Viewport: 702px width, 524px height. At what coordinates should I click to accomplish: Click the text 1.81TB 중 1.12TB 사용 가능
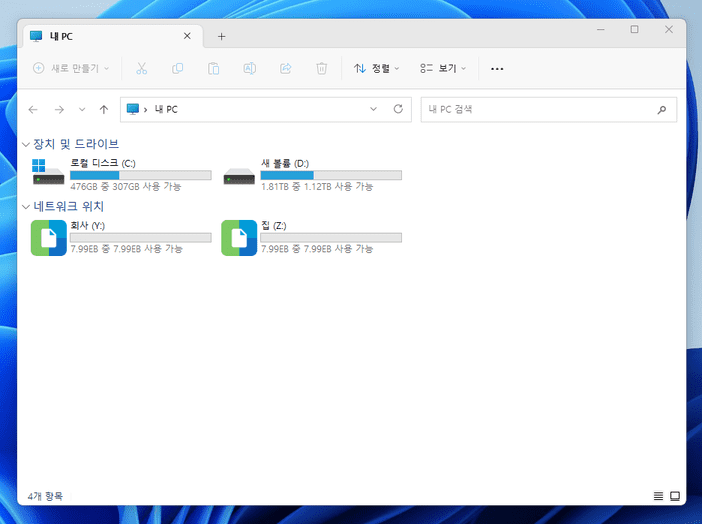click(x=317, y=186)
